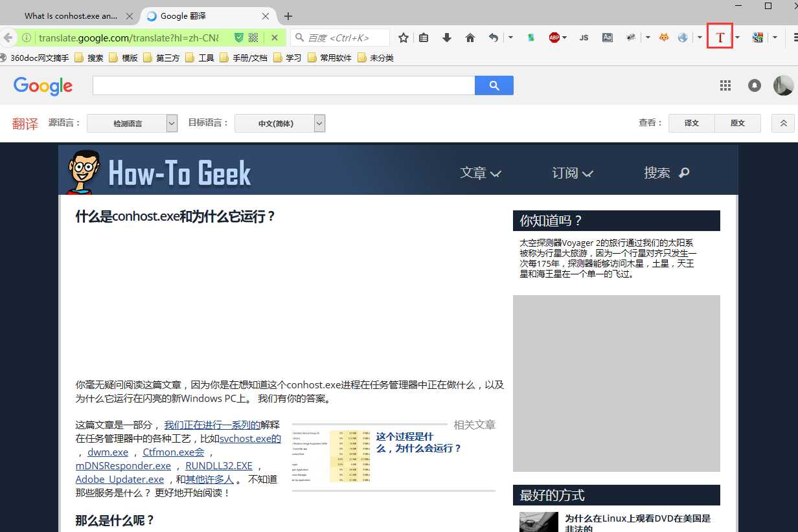798x532 pixels.
Task: Open the 360doc网文摘手 bookmark
Action: [34, 58]
